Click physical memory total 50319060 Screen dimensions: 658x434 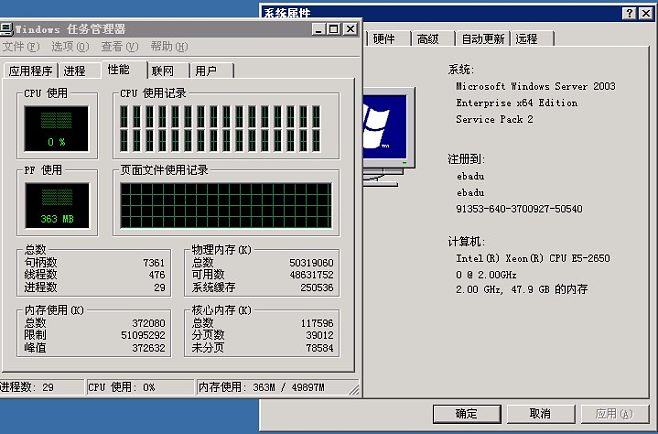pyautogui.click(x=311, y=263)
